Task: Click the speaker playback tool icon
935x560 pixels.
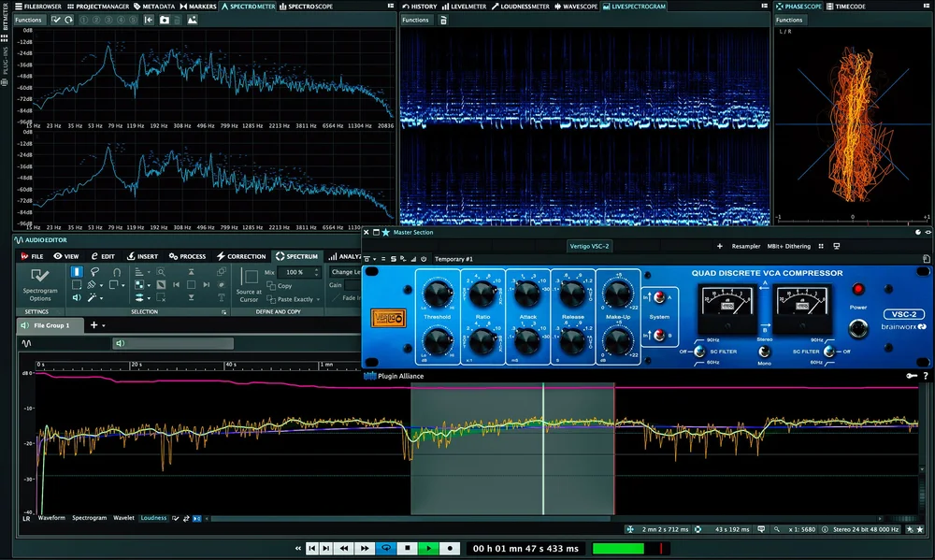Action: 77,297
